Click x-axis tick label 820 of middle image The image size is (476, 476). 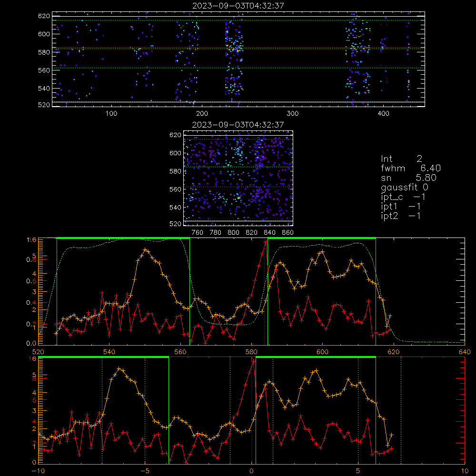pos(252,233)
